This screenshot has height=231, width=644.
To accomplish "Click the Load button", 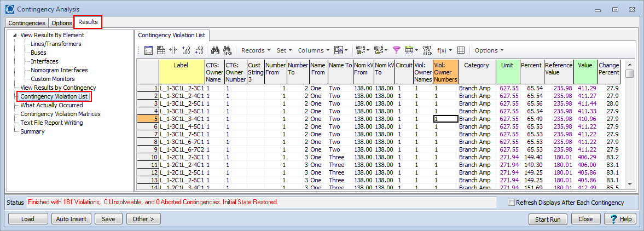I will click(x=27, y=219).
